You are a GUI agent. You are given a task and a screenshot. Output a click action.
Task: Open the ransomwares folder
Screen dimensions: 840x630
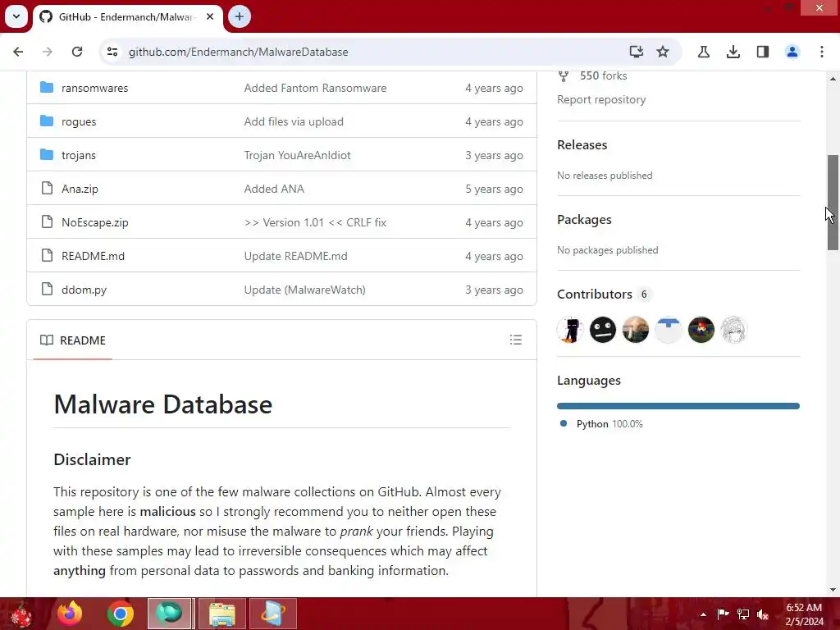click(95, 88)
